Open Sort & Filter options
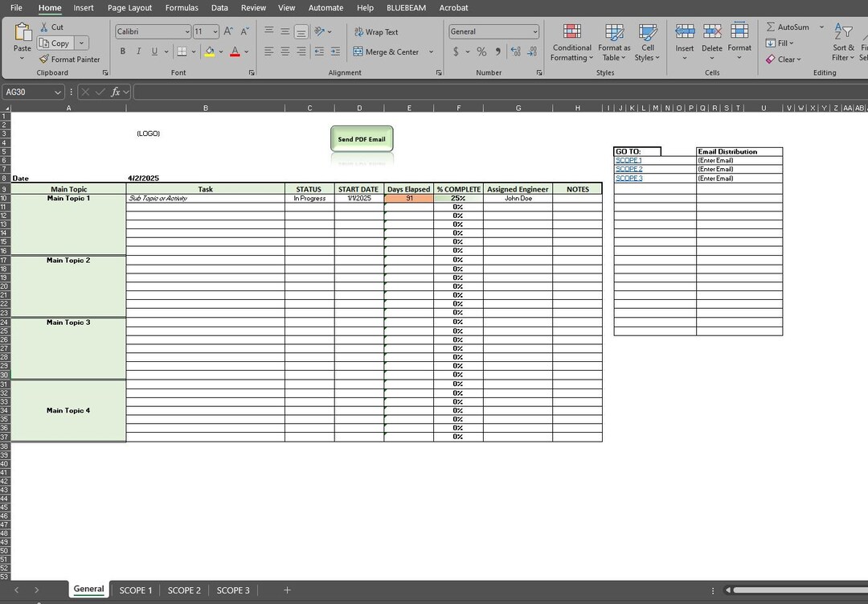 [x=843, y=44]
